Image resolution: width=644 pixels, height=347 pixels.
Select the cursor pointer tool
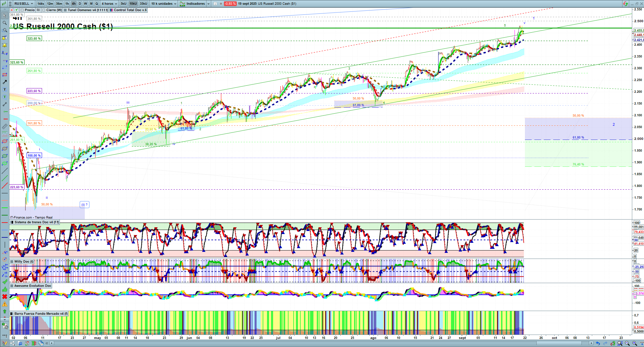(4, 15)
